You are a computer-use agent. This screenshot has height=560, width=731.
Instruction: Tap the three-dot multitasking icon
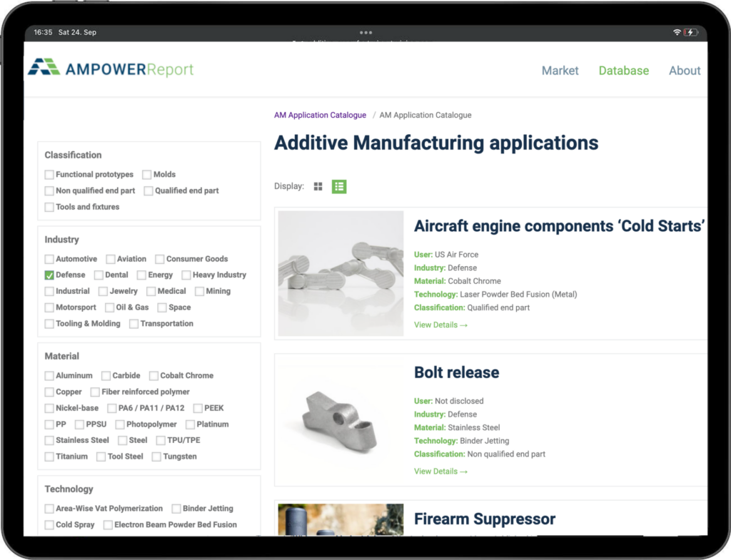click(x=365, y=33)
